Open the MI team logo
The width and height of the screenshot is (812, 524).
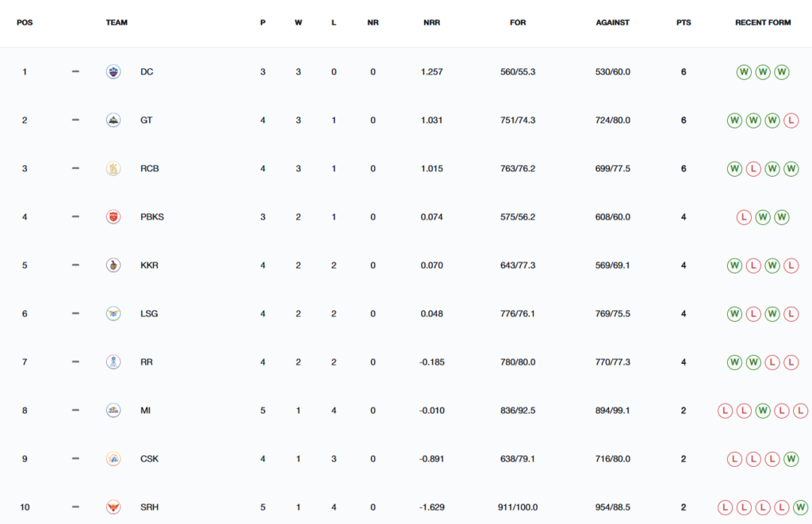113,411
